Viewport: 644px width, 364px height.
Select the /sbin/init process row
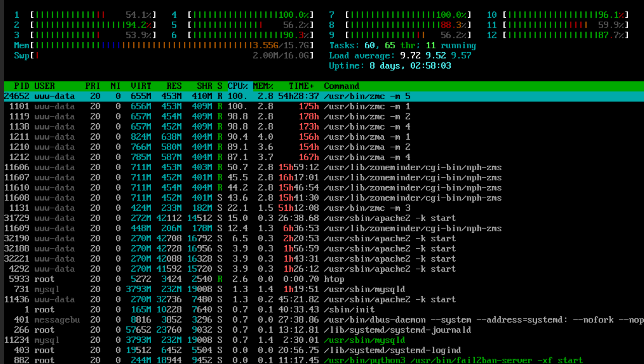point(324,310)
